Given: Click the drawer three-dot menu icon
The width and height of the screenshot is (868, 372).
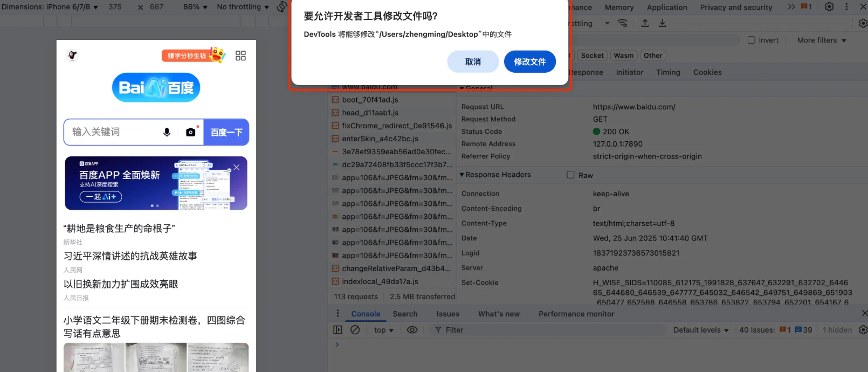Looking at the screenshot, I should (337, 313).
